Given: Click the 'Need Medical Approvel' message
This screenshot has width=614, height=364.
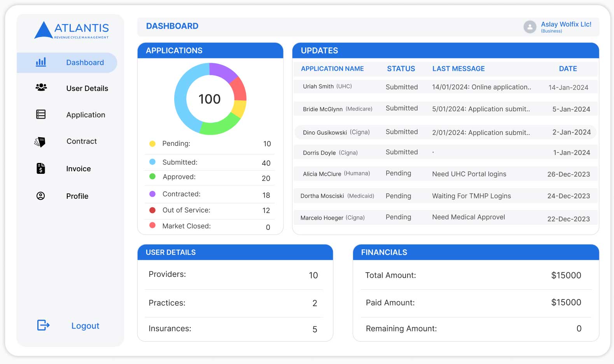Looking at the screenshot, I should pyautogui.click(x=469, y=217).
